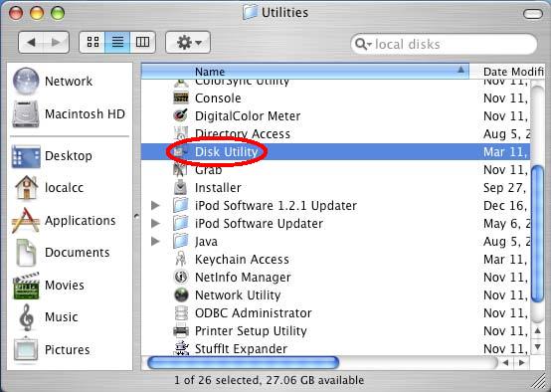Click the local disks search field

pos(444,45)
